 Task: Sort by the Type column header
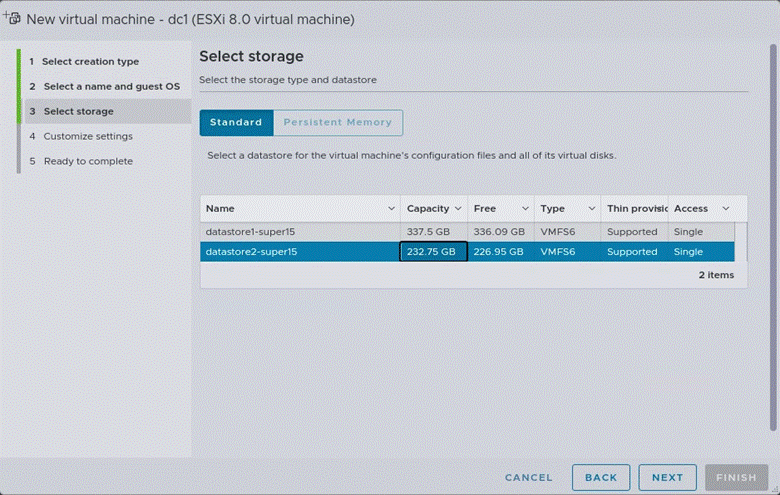552,208
